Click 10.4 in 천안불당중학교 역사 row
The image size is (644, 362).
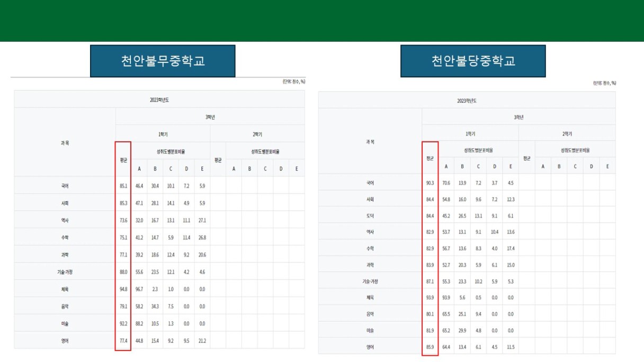[x=495, y=232]
